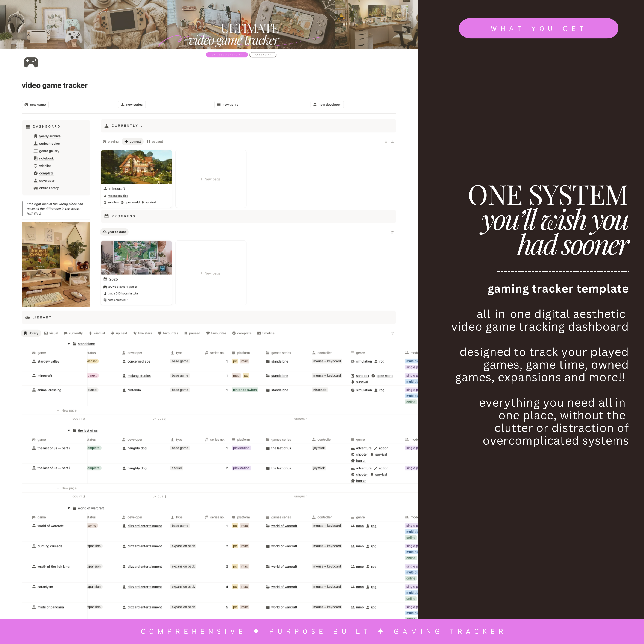Open the minecraft gallery card thumbnail
Screen dimensions: 644x644
(x=136, y=167)
